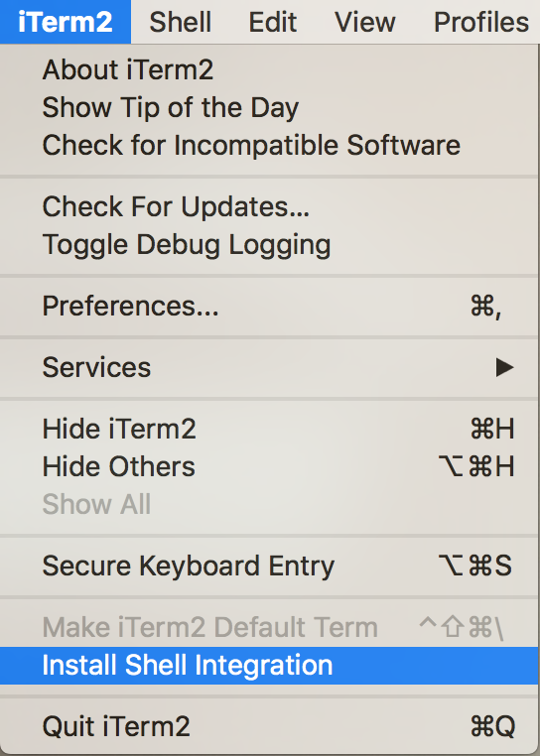Image resolution: width=540 pixels, height=756 pixels.
Task: Choose Hide Others
Action: (270, 466)
